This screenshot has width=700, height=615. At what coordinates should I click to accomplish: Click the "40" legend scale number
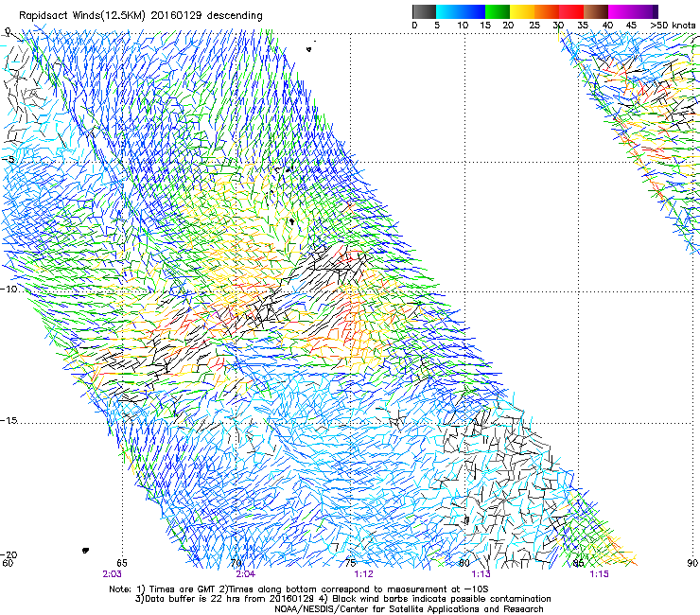(x=607, y=25)
